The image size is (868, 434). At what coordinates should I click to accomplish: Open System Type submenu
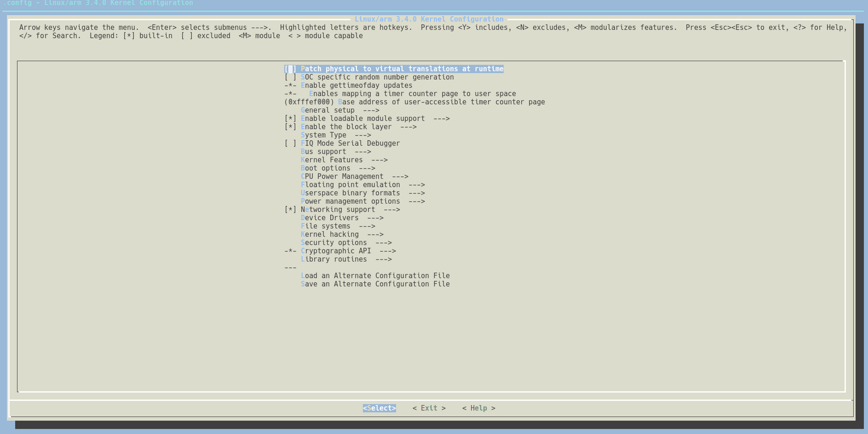[336, 135]
